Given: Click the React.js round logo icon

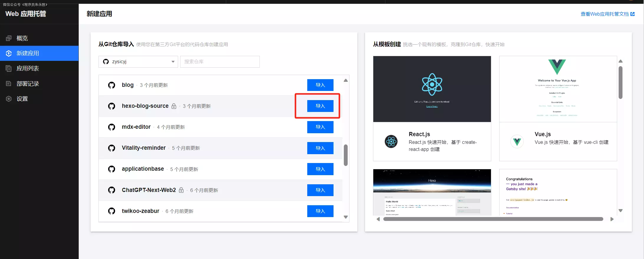Looking at the screenshot, I should [391, 141].
